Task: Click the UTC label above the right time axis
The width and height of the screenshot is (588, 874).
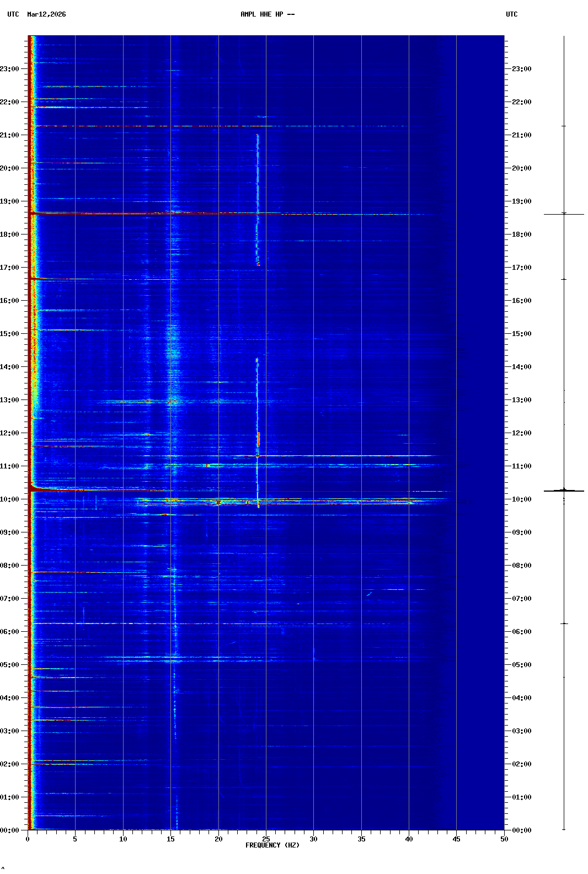Action: pyautogui.click(x=511, y=14)
